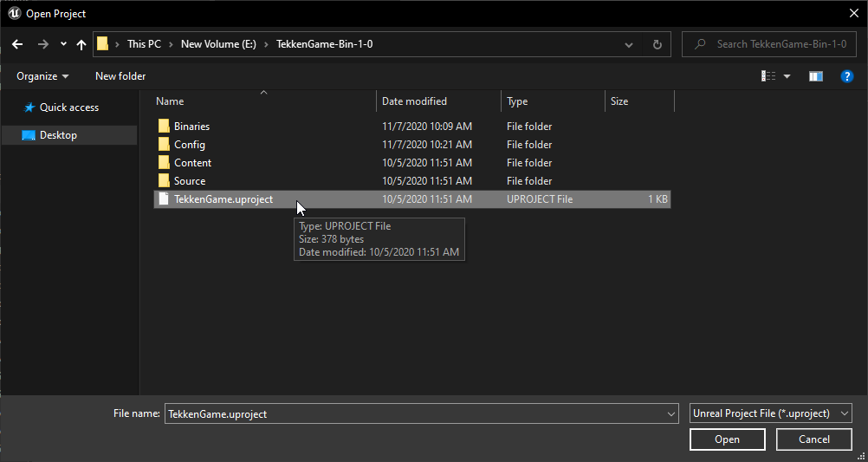The width and height of the screenshot is (868, 462).
Task: Click the blue icon beside Desktop
Action: click(x=29, y=135)
